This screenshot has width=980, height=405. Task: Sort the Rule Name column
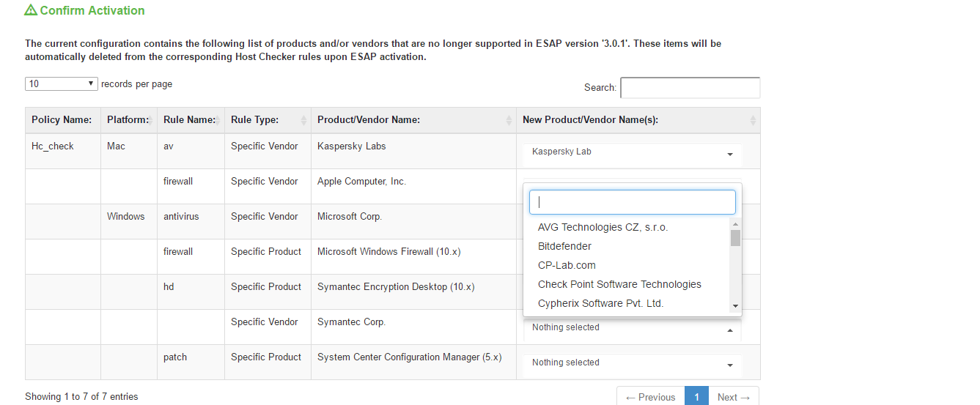191,120
